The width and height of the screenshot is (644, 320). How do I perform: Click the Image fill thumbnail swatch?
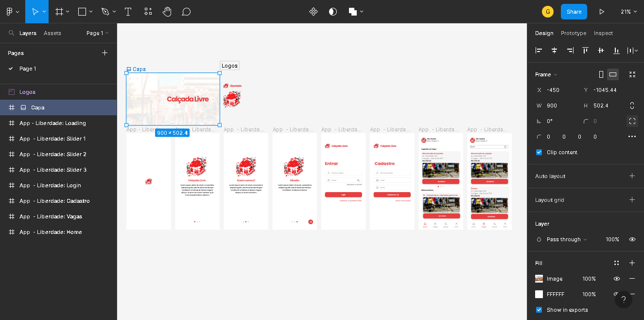click(539, 279)
